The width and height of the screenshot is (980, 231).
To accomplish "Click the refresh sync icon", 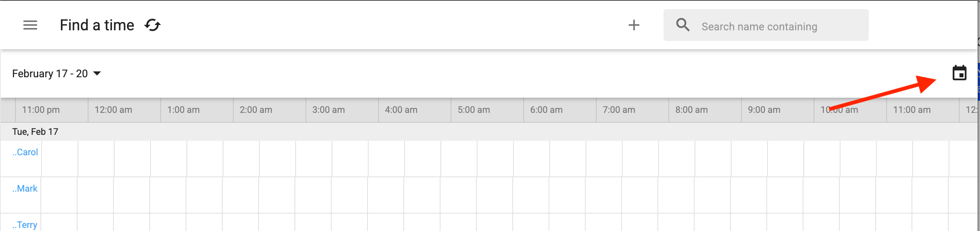I will click(x=152, y=25).
